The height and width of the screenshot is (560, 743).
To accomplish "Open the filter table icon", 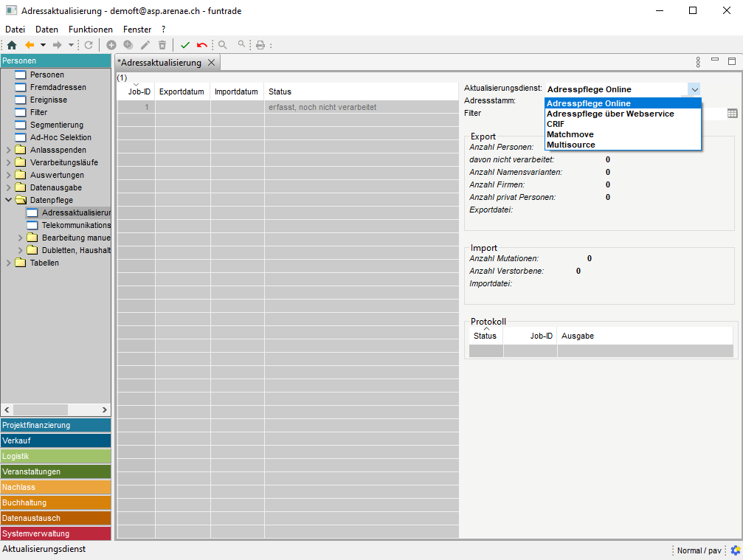I will click(732, 114).
